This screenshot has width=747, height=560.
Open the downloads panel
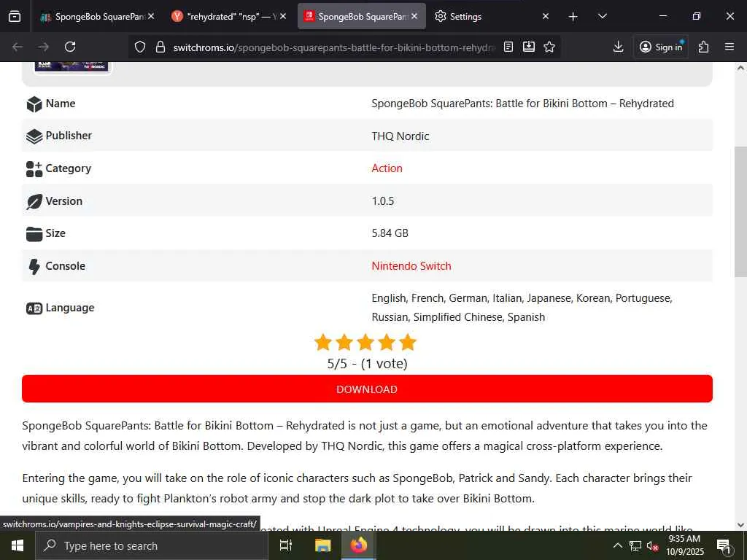(x=618, y=47)
